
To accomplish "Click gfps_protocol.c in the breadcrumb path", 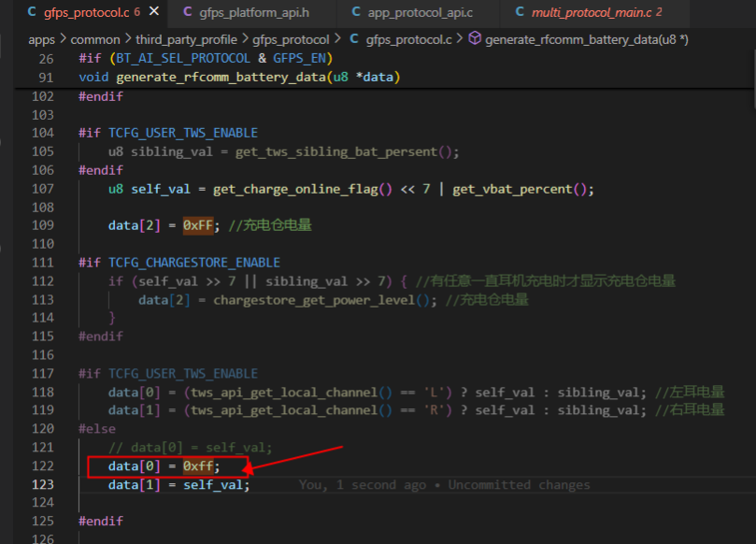I will [x=409, y=39].
